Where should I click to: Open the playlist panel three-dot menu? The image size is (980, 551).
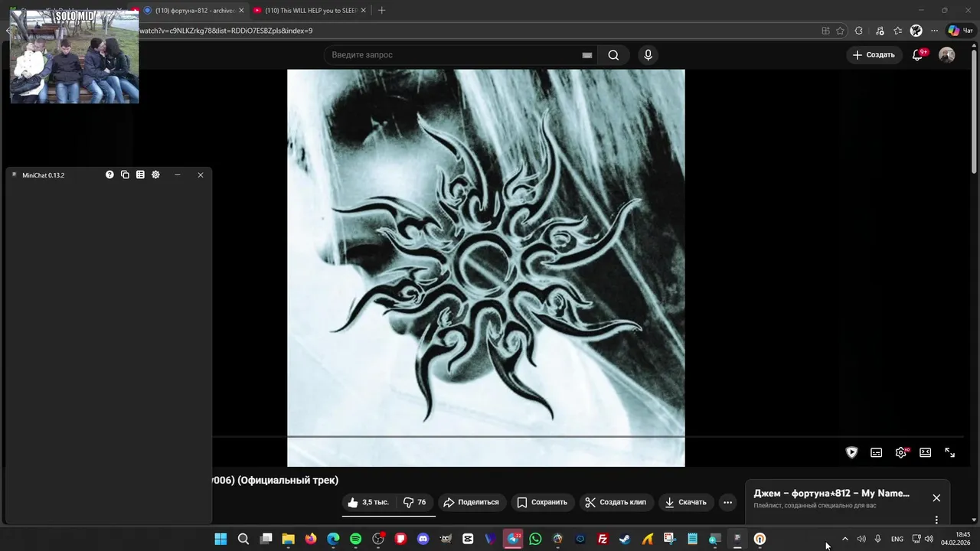[936, 520]
